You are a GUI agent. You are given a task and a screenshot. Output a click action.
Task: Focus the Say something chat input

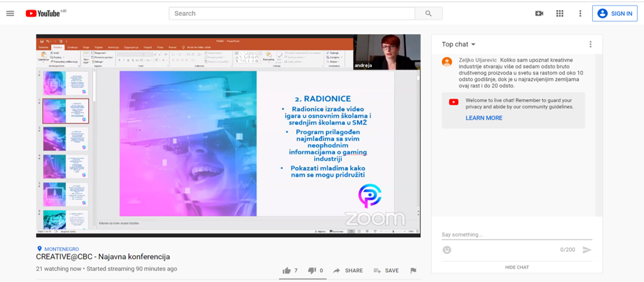[x=515, y=235]
